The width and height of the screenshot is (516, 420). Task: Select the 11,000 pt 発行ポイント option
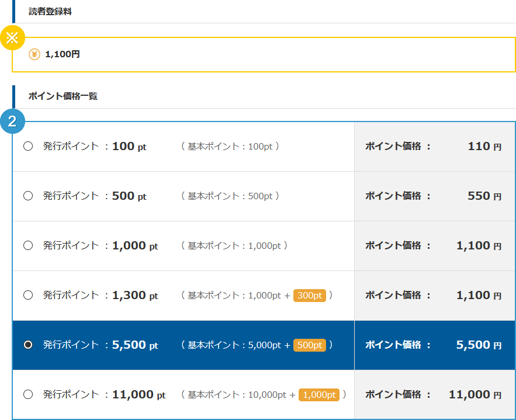(x=27, y=395)
